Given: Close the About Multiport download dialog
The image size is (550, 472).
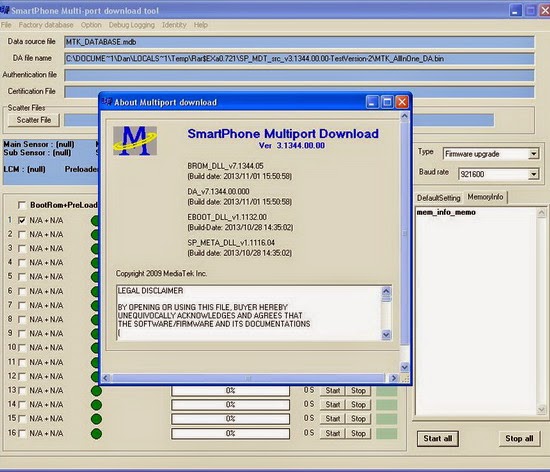Looking at the screenshot, I should (402, 102).
